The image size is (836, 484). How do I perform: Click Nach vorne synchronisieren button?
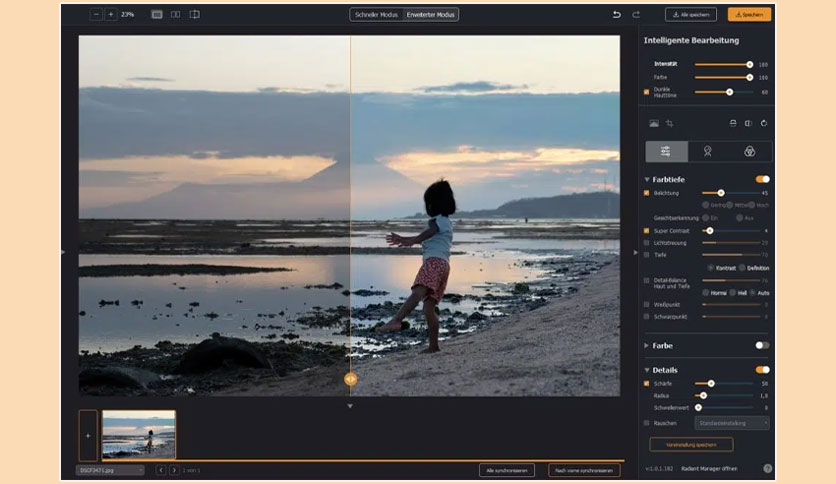point(584,470)
